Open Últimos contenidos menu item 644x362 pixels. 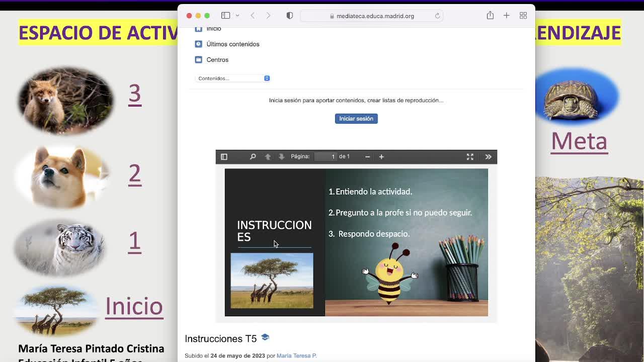click(x=232, y=44)
